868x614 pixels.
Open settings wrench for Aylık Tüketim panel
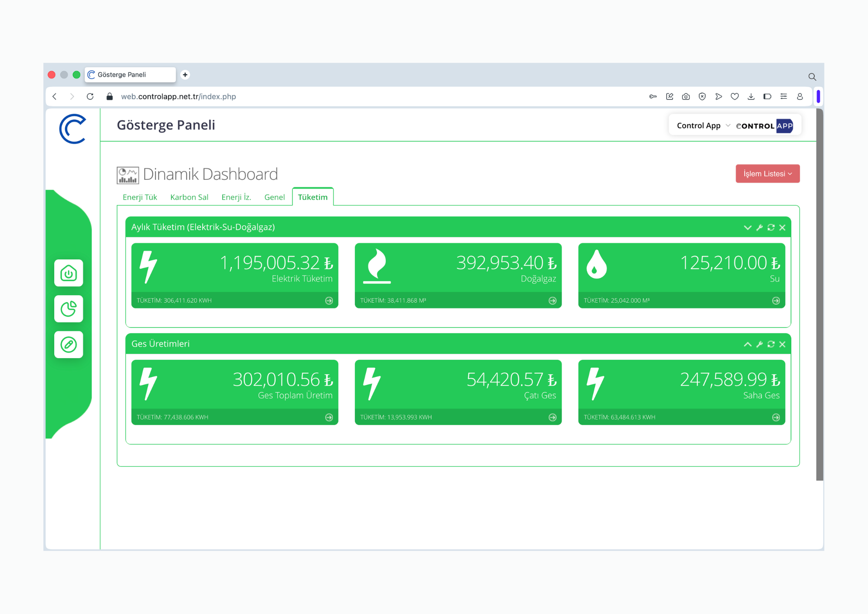click(x=759, y=228)
